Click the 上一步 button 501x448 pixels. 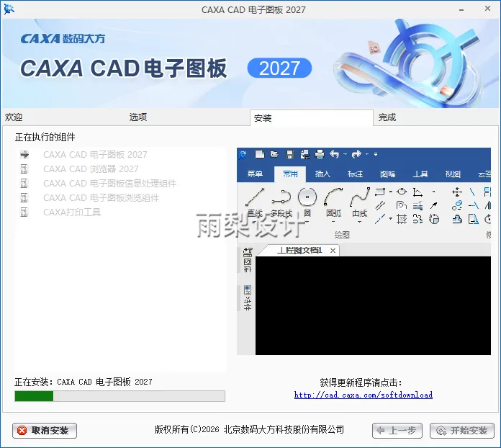397,431
